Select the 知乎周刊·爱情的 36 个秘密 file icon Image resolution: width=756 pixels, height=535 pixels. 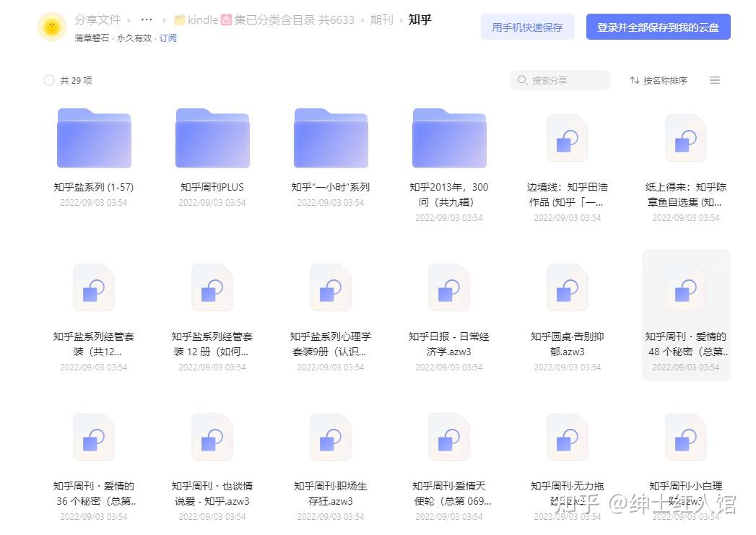pos(94,437)
